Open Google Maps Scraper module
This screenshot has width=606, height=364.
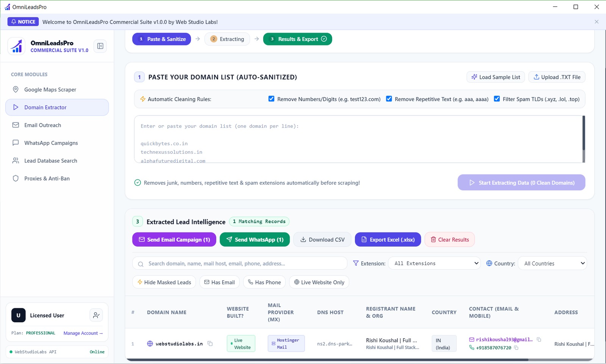(57, 89)
